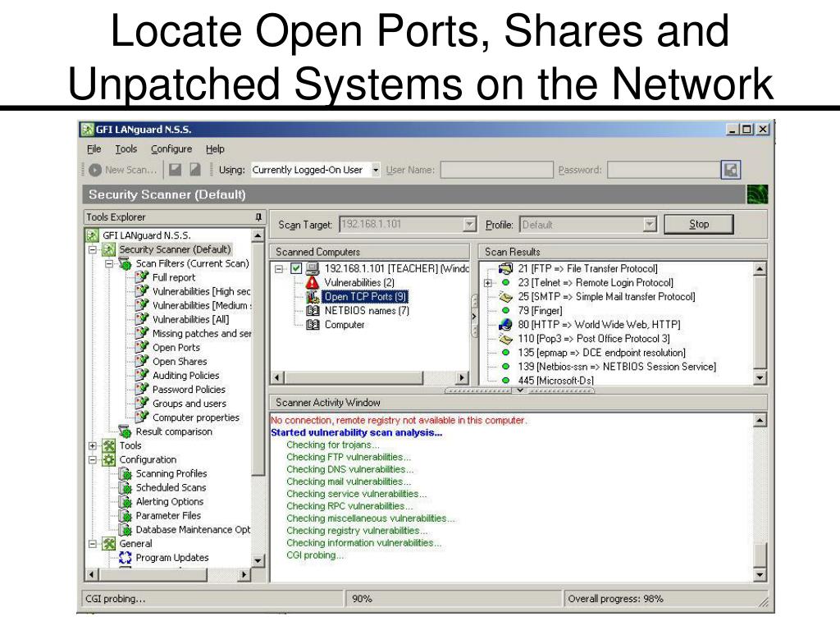
Task: Select Parameter Files item
Action: [168, 515]
